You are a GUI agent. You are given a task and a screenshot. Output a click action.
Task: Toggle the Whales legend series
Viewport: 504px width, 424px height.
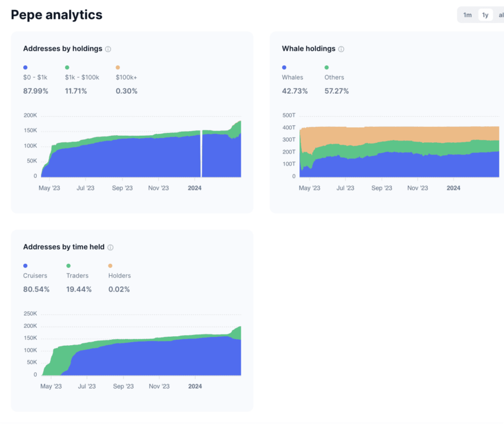click(292, 77)
